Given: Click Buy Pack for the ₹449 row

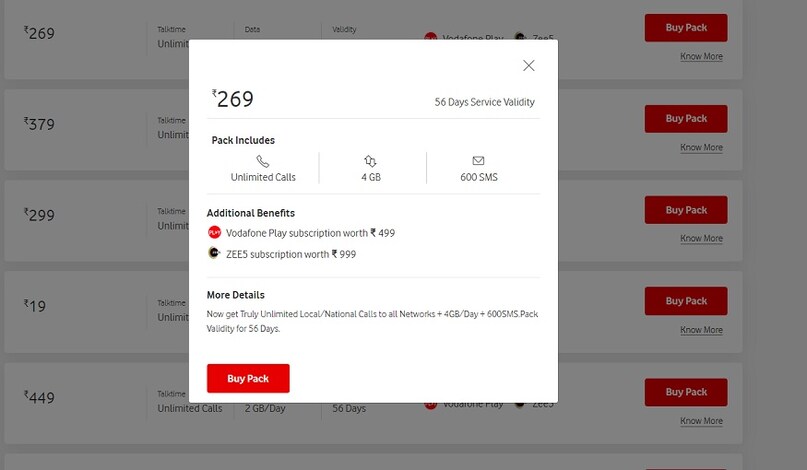Looking at the screenshot, I should 686,392.
